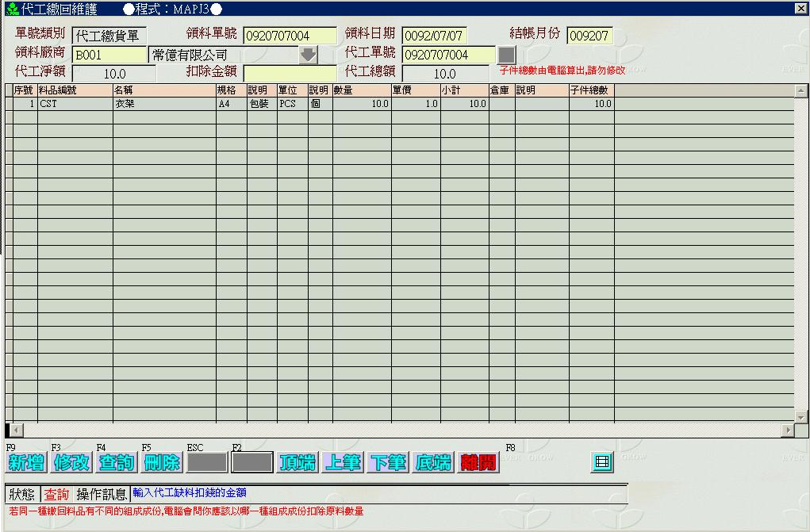Viewport: 810px width, 532px height.
Task: Jump to last record with 底端
Action: point(433,463)
